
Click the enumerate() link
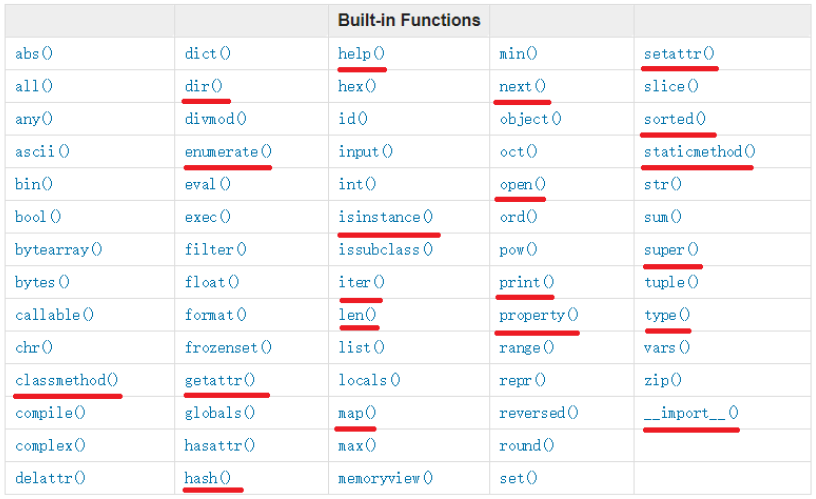pyautogui.click(x=228, y=152)
